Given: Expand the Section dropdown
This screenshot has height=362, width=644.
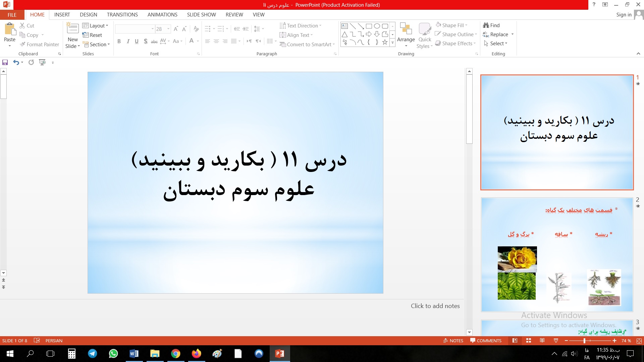Looking at the screenshot, I should pyautogui.click(x=96, y=45).
